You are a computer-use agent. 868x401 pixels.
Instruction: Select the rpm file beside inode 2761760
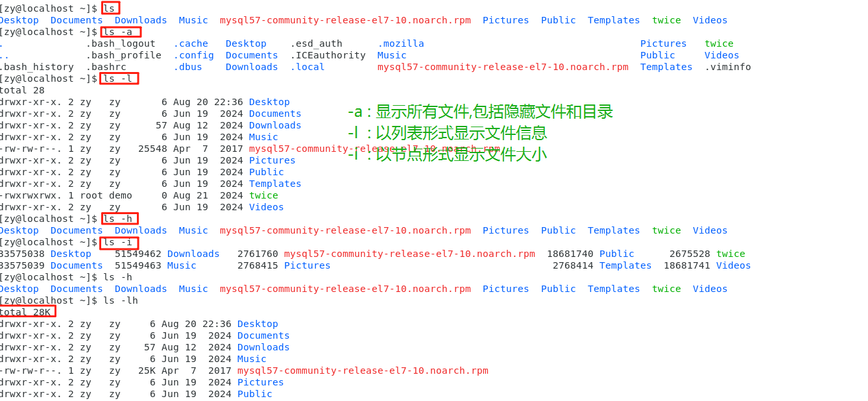(409, 254)
